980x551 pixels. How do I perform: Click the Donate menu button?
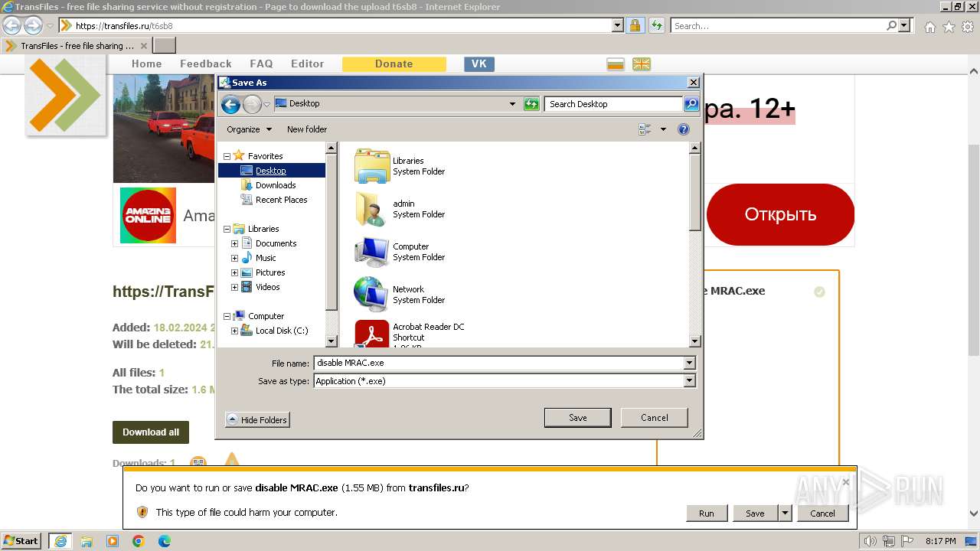click(394, 64)
